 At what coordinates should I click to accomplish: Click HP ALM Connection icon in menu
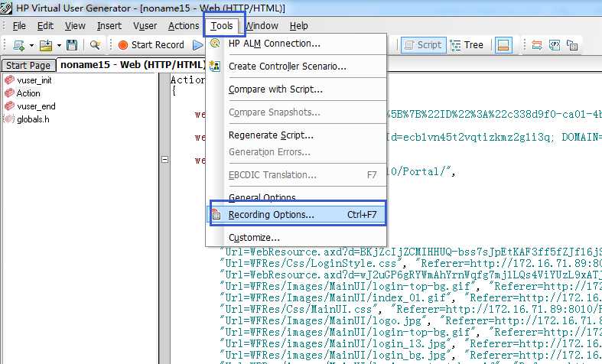pyautogui.click(x=215, y=43)
